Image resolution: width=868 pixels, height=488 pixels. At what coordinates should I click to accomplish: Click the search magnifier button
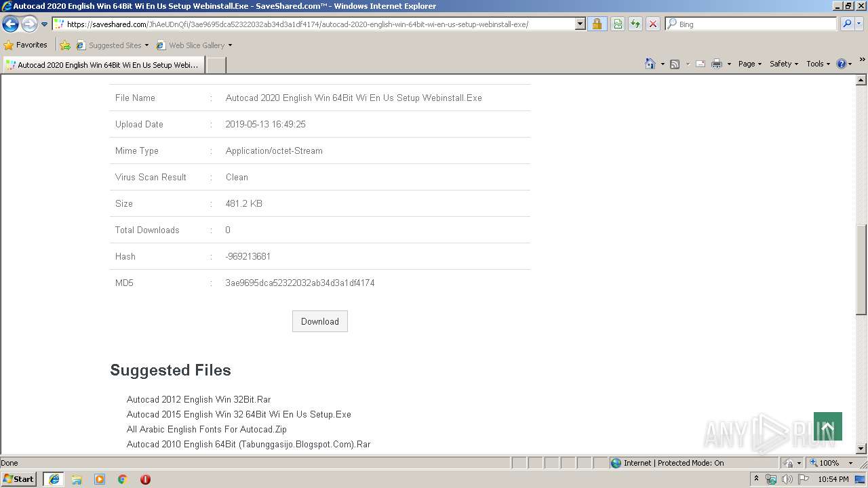click(846, 24)
